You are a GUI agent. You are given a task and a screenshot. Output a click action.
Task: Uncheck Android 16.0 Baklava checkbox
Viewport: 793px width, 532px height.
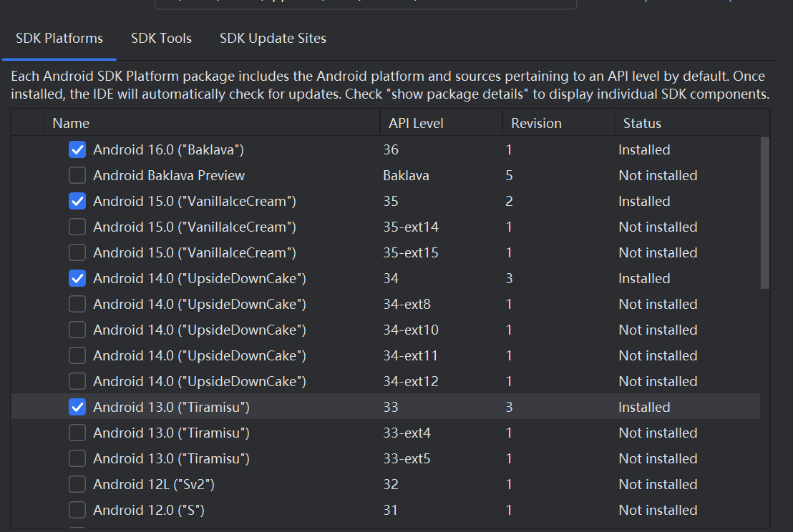77,149
